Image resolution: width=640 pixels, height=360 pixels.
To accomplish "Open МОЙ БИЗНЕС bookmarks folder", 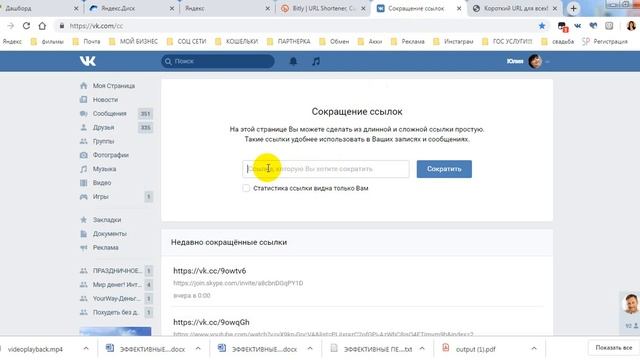I will [x=133, y=41].
